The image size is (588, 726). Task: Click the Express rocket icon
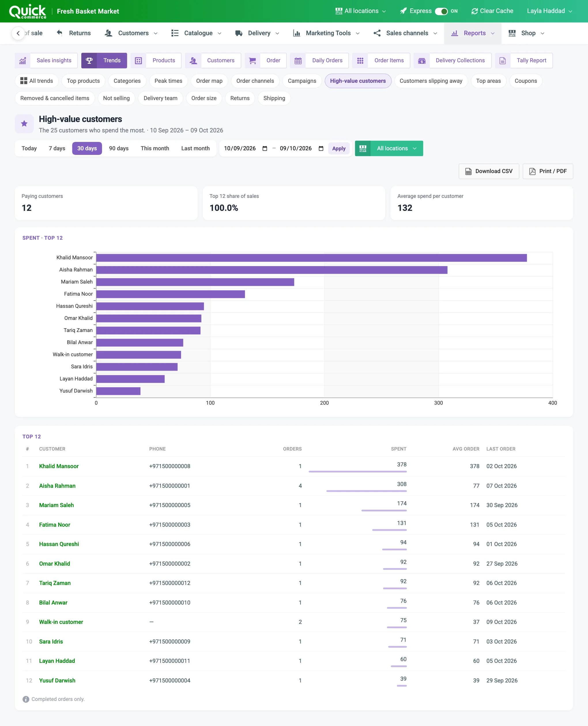click(x=403, y=11)
